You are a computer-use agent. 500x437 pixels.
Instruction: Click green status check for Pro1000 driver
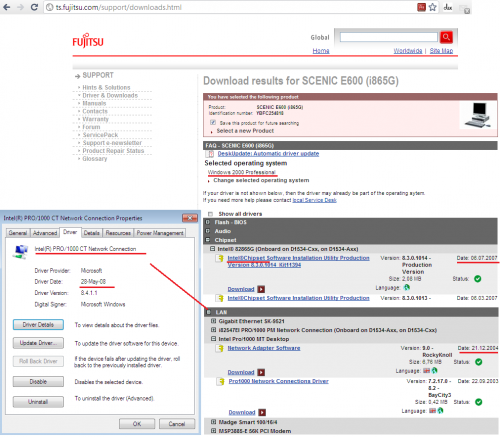click(x=478, y=402)
